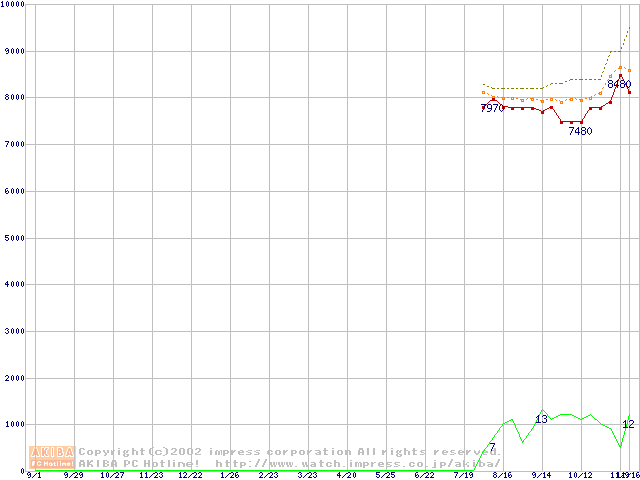Click the 9/1 date on x-axis
Screen dimensions: 640x480
(34, 475)
